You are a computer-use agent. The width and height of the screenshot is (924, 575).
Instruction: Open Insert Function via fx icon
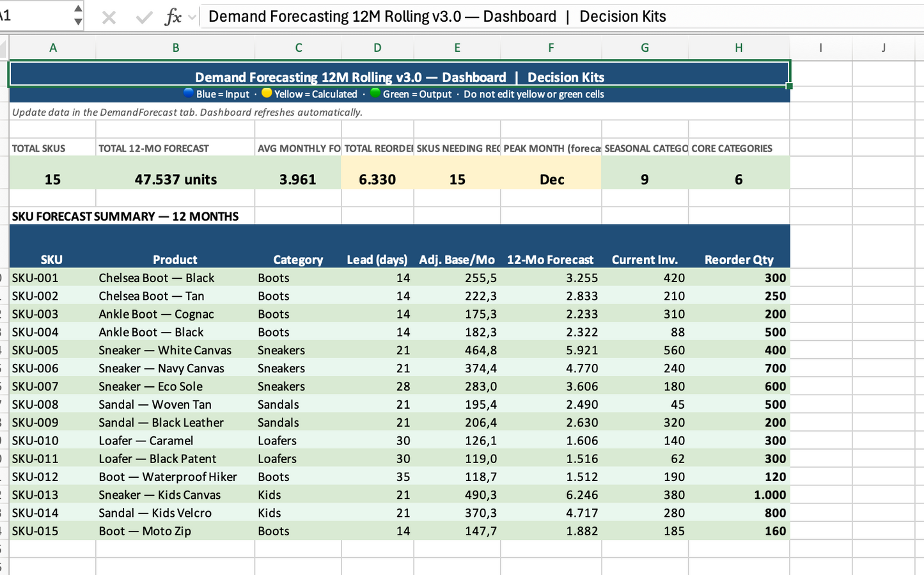click(172, 17)
